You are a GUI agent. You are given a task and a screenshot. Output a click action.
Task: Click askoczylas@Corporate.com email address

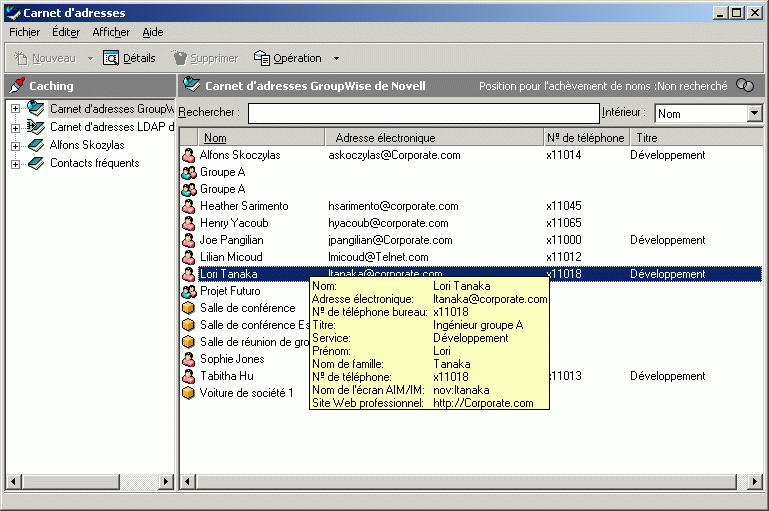pyautogui.click(x=394, y=155)
